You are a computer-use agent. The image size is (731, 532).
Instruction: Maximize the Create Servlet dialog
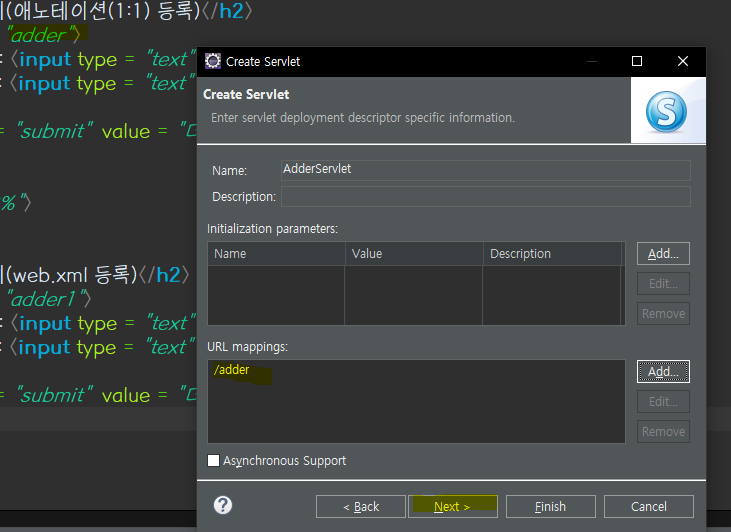(637, 61)
